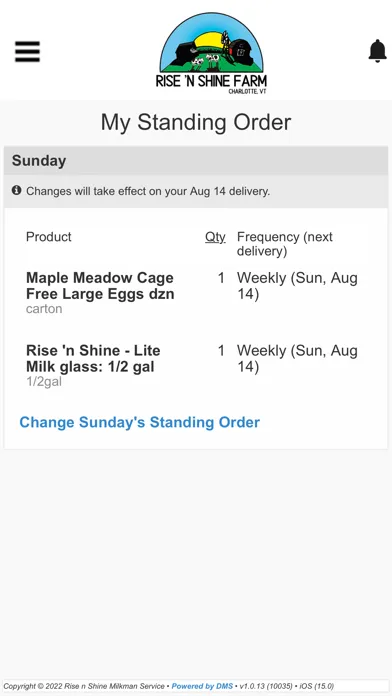Viewport: 392px width, 696px height.
Task: Click the Product column header
Action: click(49, 237)
